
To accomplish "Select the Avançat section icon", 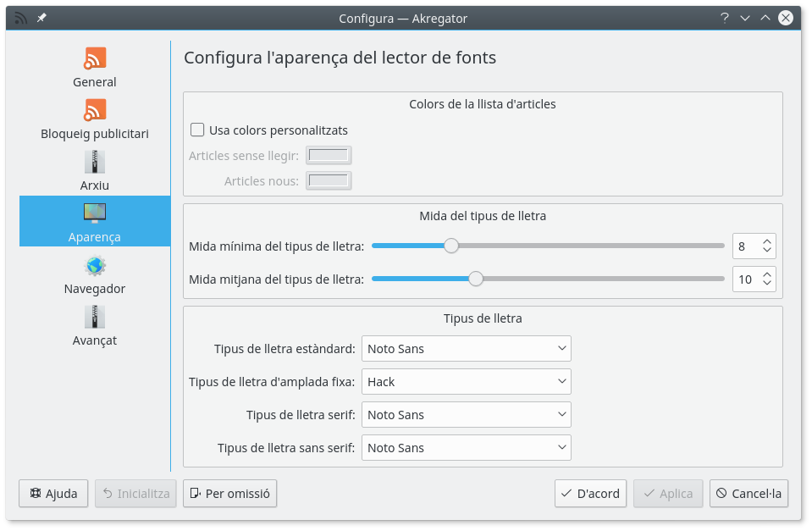I will (95, 318).
